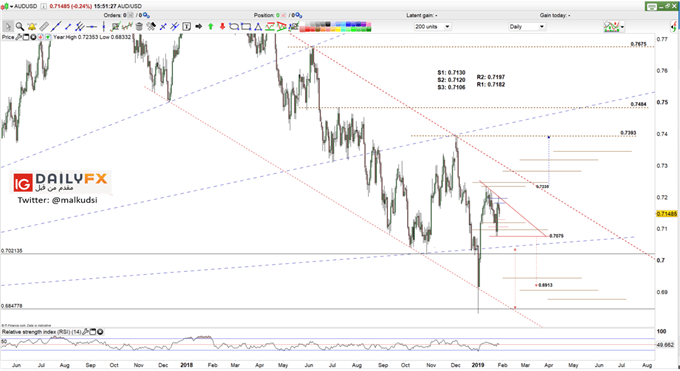Image resolution: width=680 pixels, height=371 pixels.
Task: Click the Gain today label
Action: (x=555, y=15)
